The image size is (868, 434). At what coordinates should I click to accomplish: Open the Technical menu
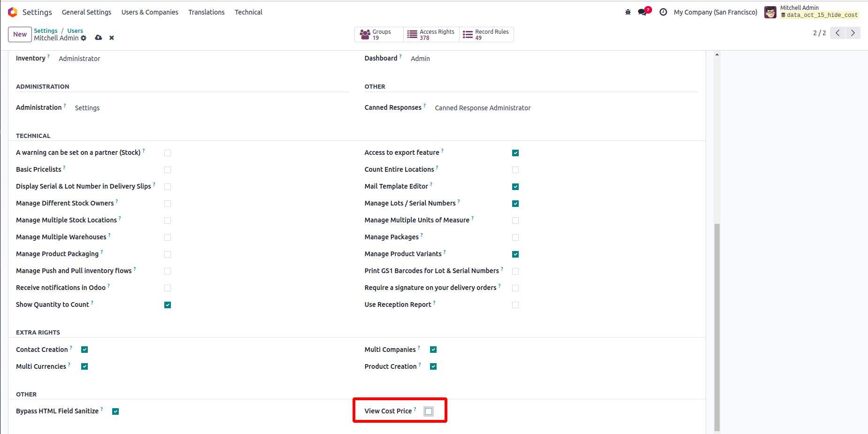point(248,12)
